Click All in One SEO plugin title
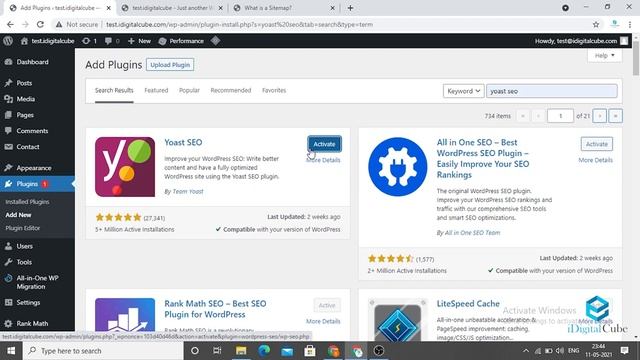This screenshot has width=640, height=360. (x=483, y=158)
